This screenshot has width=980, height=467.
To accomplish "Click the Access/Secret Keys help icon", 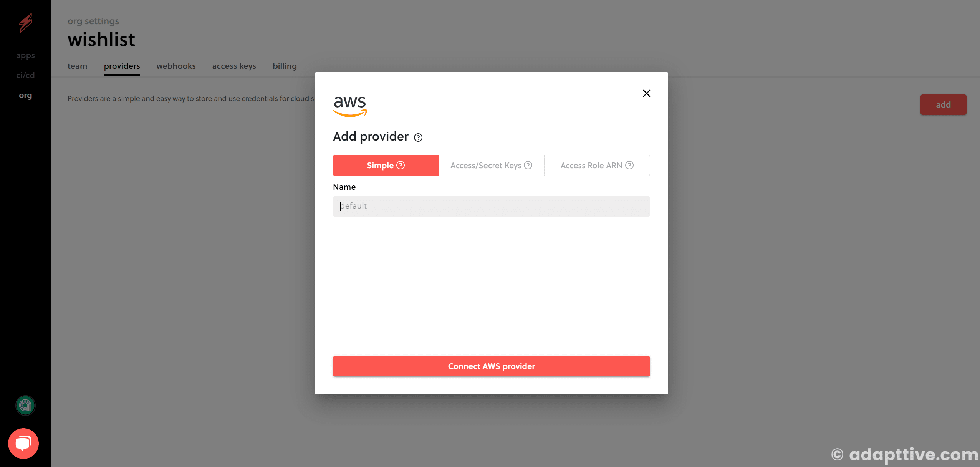I will (528, 165).
